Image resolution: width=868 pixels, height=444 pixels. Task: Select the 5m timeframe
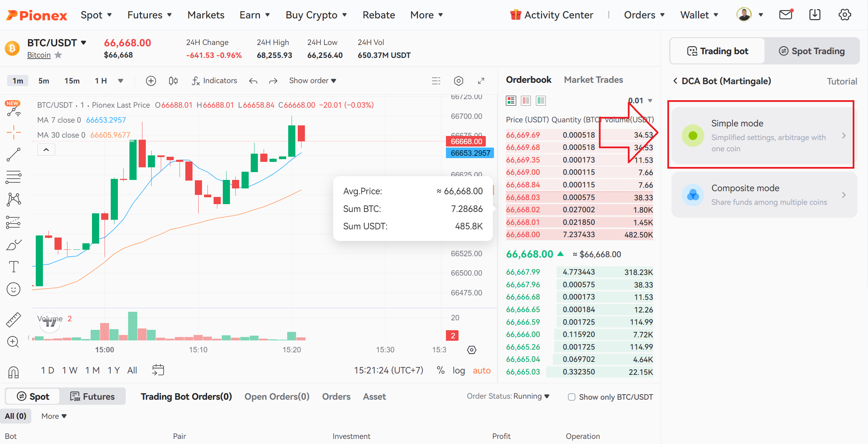[44, 81]
